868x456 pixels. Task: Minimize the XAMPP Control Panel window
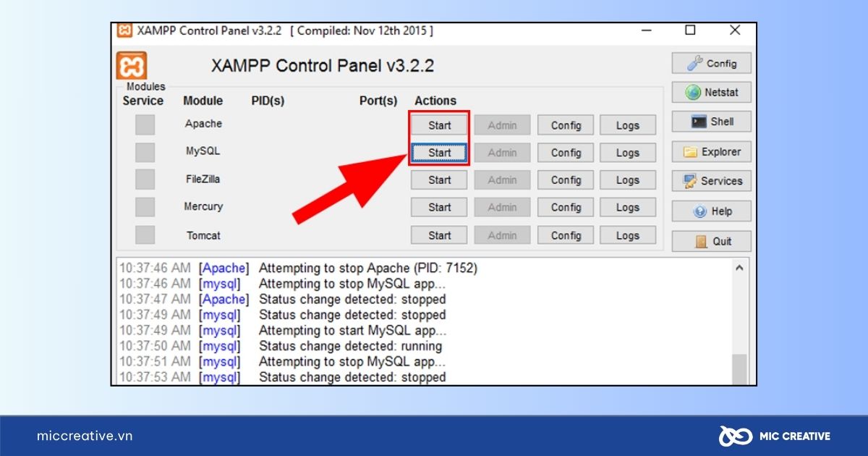[x=647, y=30]
